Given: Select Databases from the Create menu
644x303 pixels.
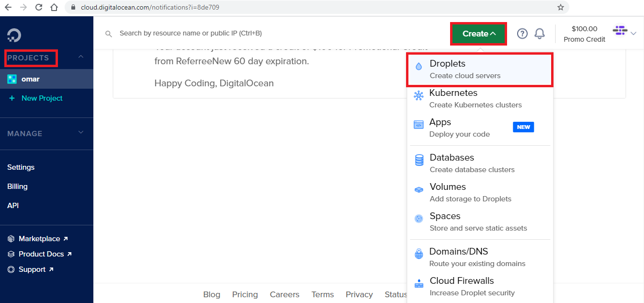Looking at the screenshot, I should click(480, 163).
